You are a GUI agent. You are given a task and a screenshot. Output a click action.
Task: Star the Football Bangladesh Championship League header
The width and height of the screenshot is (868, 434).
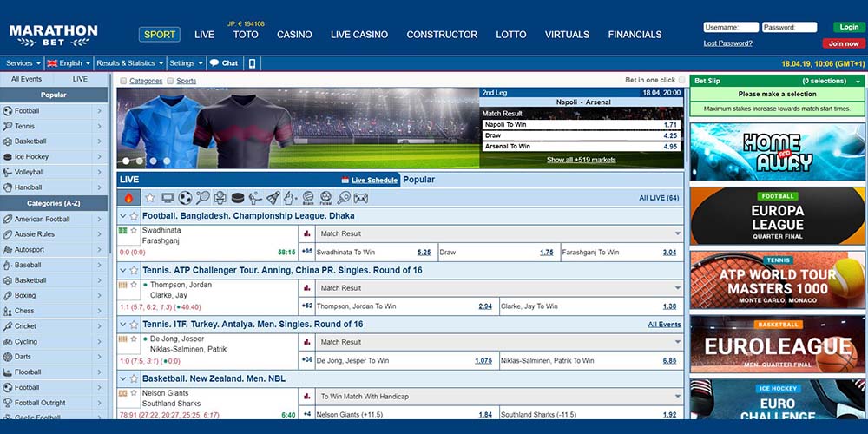[x=134, y=216]
